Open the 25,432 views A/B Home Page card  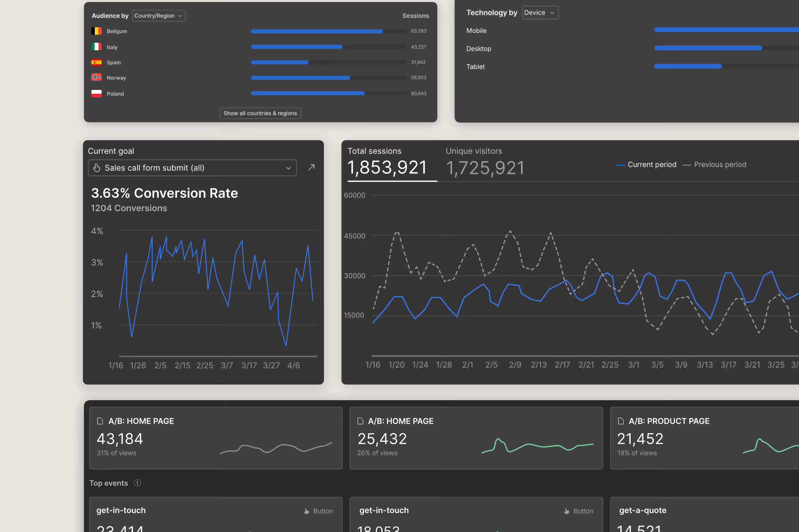tap(476, 438)
